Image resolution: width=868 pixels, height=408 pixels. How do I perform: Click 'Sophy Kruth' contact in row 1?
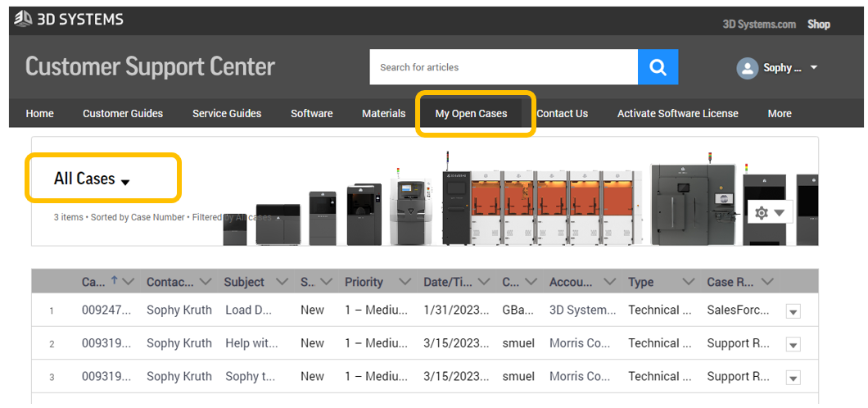(x=179, y=310)
